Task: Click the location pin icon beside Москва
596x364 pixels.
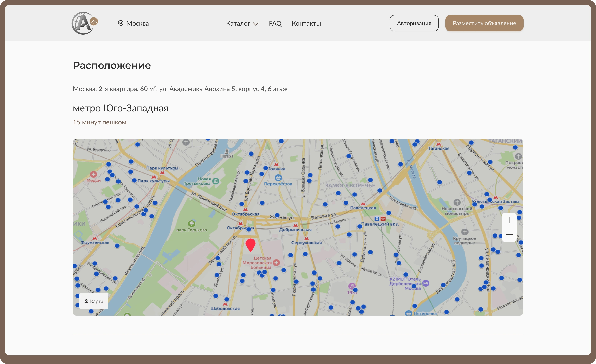Action: coord(121,23)
